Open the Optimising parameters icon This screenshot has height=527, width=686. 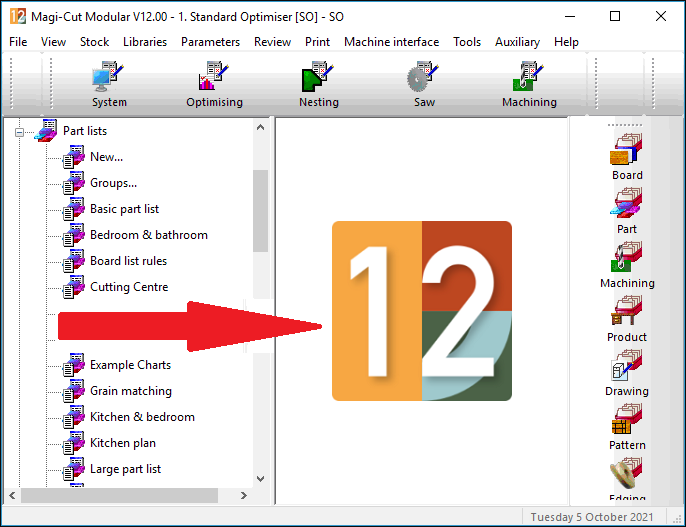click(214, 76)
